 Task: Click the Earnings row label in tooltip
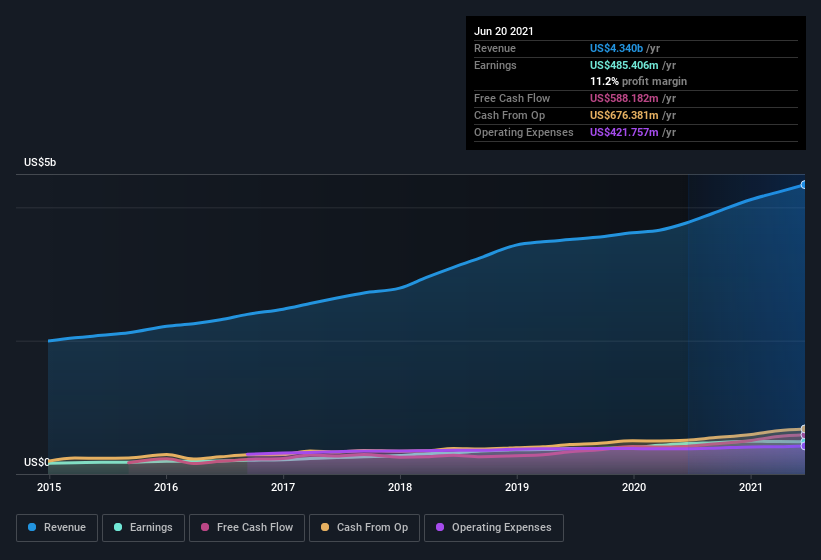495,65
